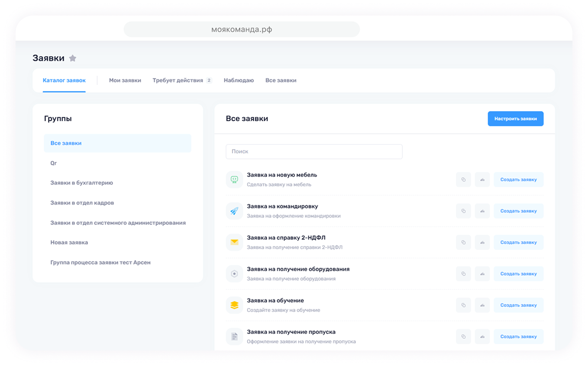Open the Требует действия tab
The image size is (588, 366).
tap(178, 80)
